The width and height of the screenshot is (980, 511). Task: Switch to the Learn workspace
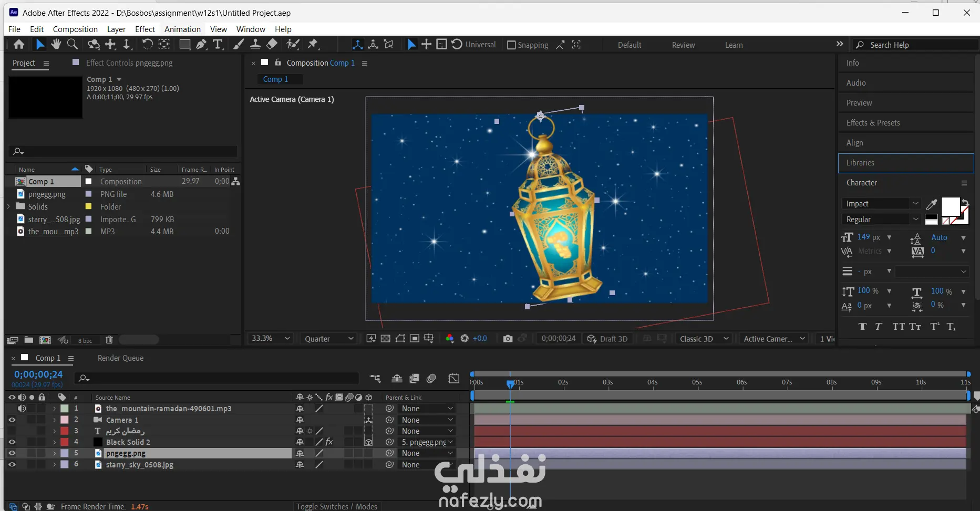pos(734,45)
